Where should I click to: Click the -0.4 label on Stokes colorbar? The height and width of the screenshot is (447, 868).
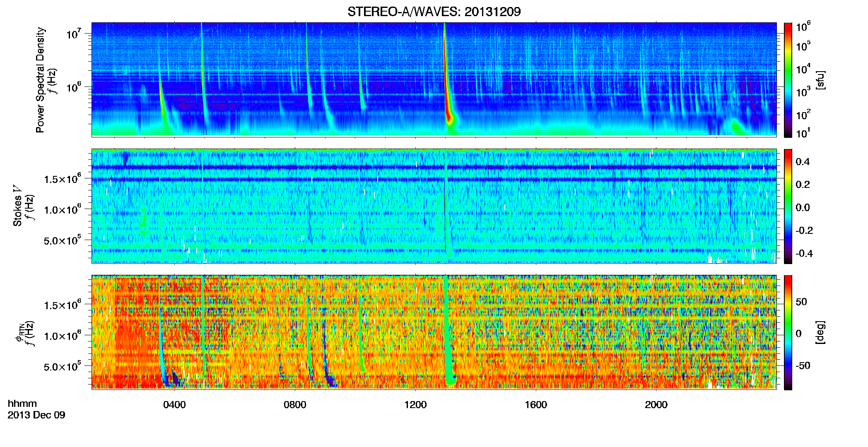tap(804, 253)
